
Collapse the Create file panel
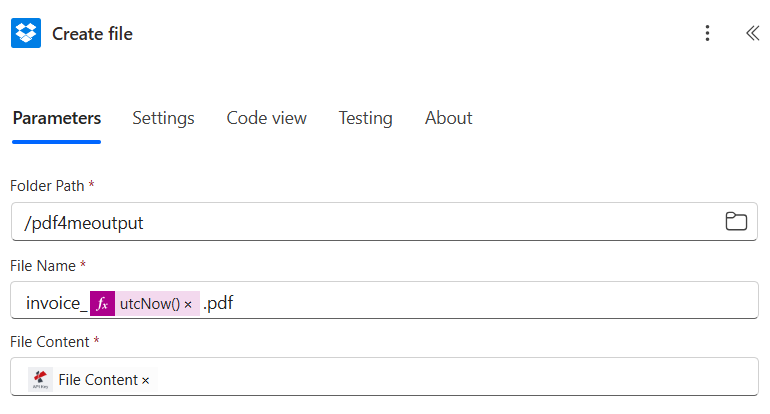click(752, 33)
